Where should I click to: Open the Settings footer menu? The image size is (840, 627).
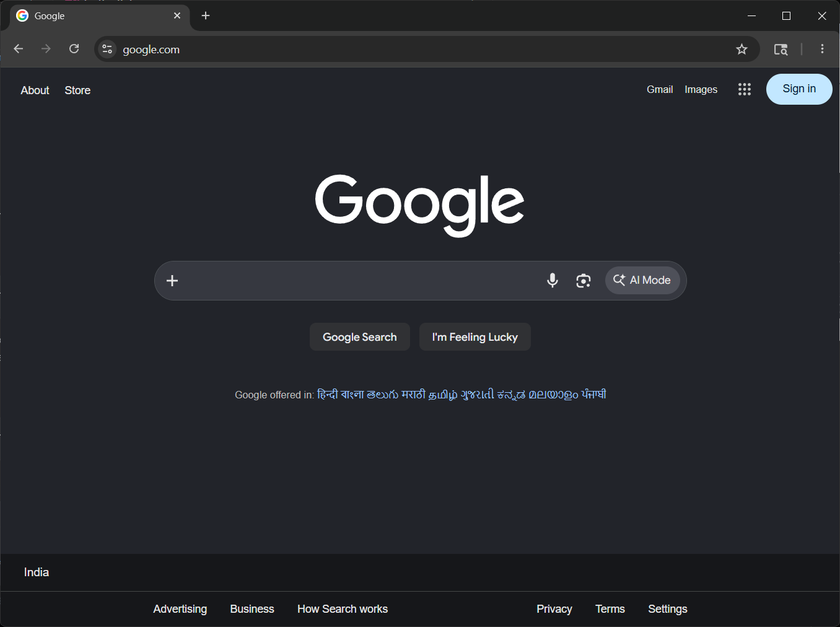[668, 609]
